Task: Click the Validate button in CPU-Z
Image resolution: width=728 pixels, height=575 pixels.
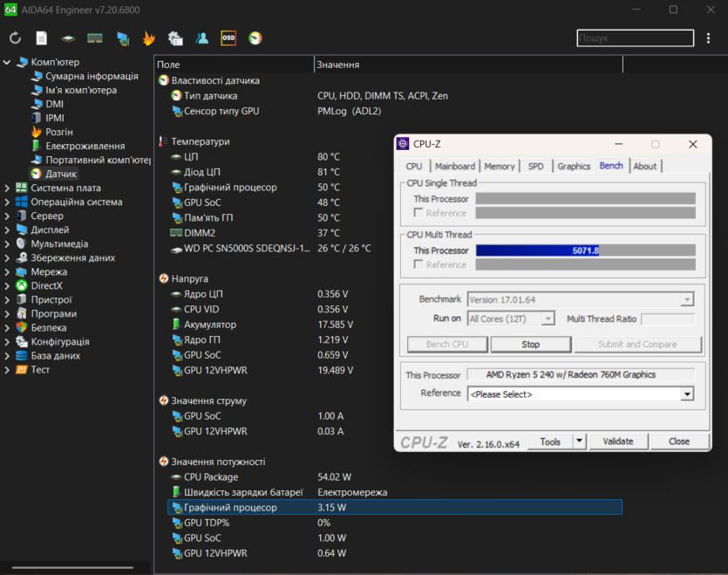Action: (618, 442)
